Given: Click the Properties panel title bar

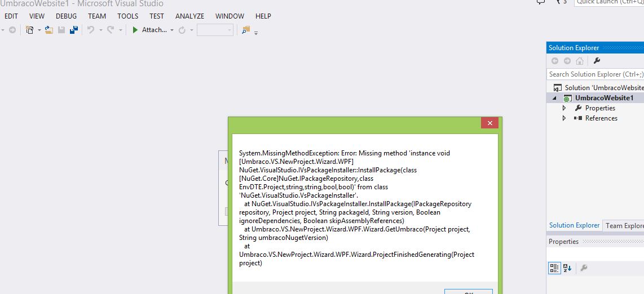Looking at the screenshot, I should point(595,242).
